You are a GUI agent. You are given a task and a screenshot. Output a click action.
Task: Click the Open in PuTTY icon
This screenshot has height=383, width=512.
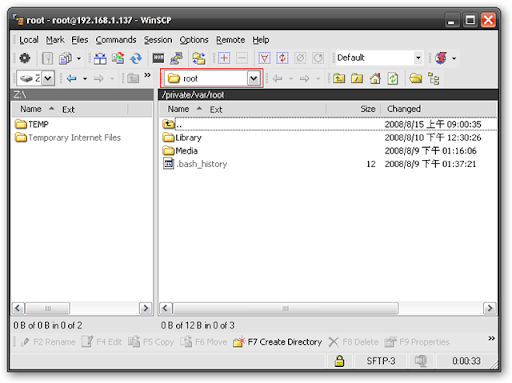pyautogui.click(x=176, y=58)
